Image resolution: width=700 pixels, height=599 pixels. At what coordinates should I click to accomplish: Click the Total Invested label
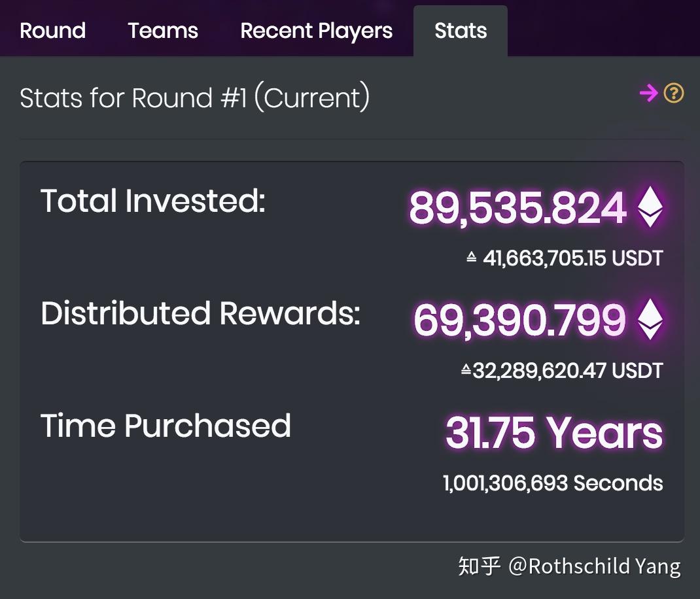tap(153, 201)
